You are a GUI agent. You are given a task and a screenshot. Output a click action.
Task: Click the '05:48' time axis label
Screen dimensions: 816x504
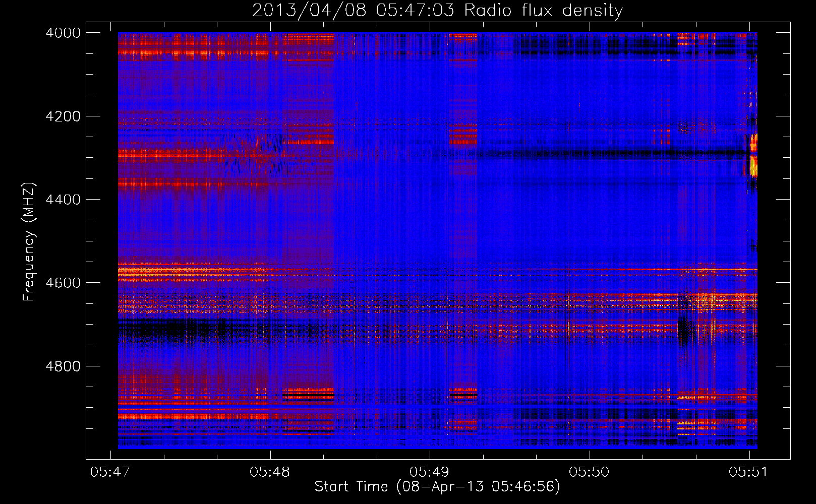tap(270, 472)
